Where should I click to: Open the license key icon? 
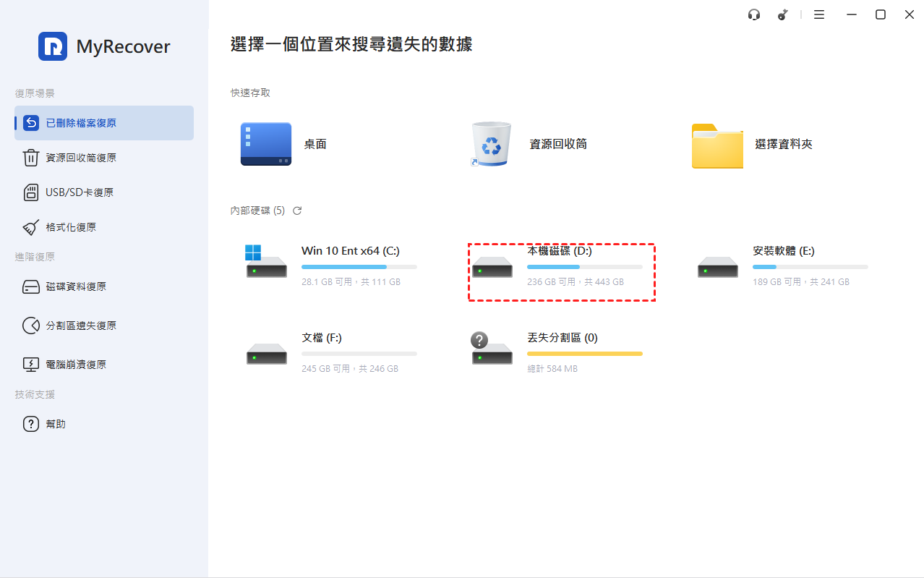pos(783,14)
